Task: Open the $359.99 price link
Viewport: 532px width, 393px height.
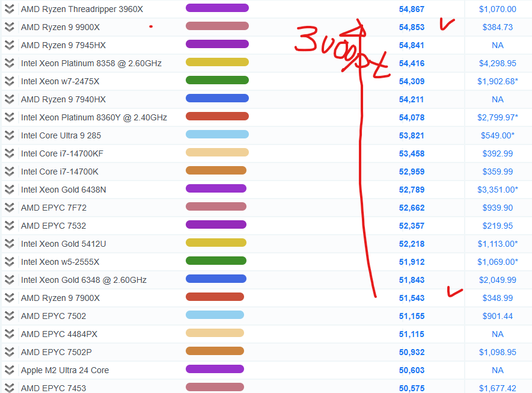Action: [x=497, y=172]
